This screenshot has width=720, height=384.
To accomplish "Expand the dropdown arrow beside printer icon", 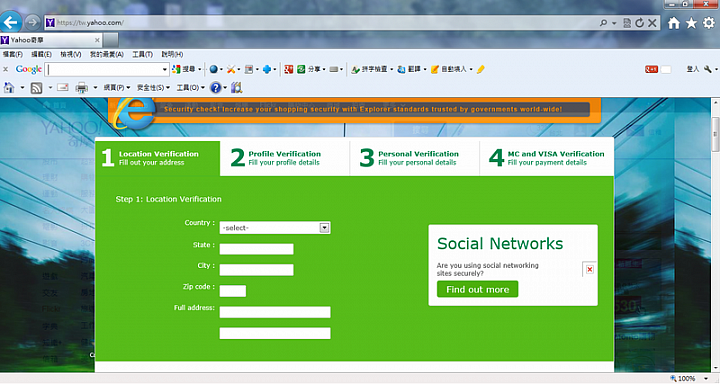I will (95, 87).
